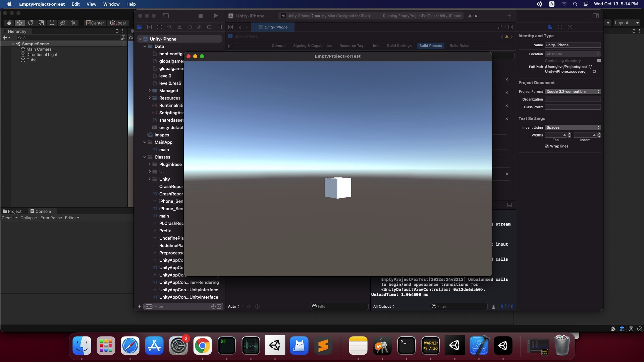
Task: Open Xcode Source Control navigator
Action: [150, 27]
